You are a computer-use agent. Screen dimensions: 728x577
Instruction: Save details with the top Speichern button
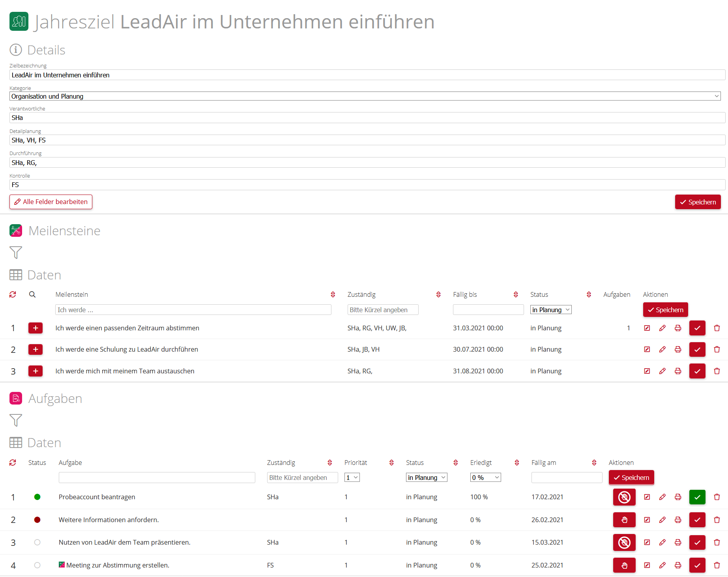tap(698, 202)
